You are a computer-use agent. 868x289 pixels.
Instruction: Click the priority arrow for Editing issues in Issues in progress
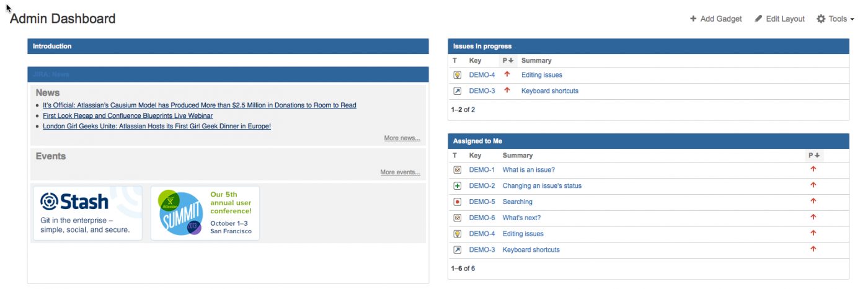click(507, 74)
